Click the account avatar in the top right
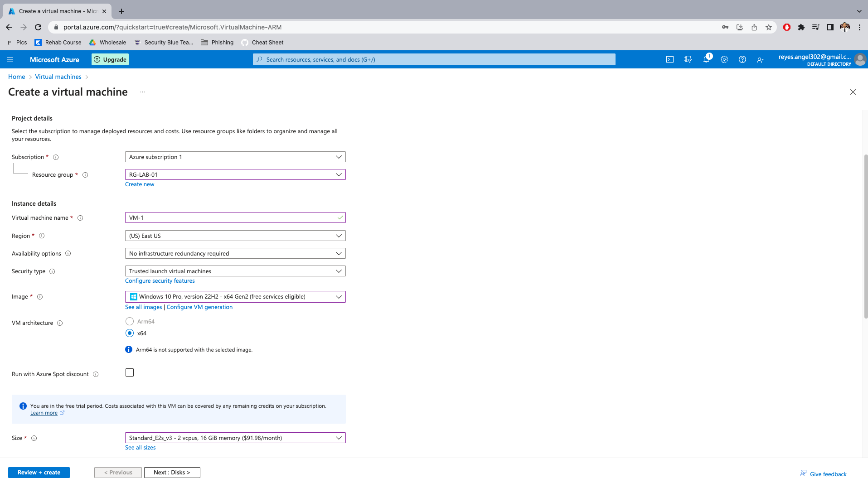This screenshot has height=488, width=868. pyautogui.click(x=860, y=59)
